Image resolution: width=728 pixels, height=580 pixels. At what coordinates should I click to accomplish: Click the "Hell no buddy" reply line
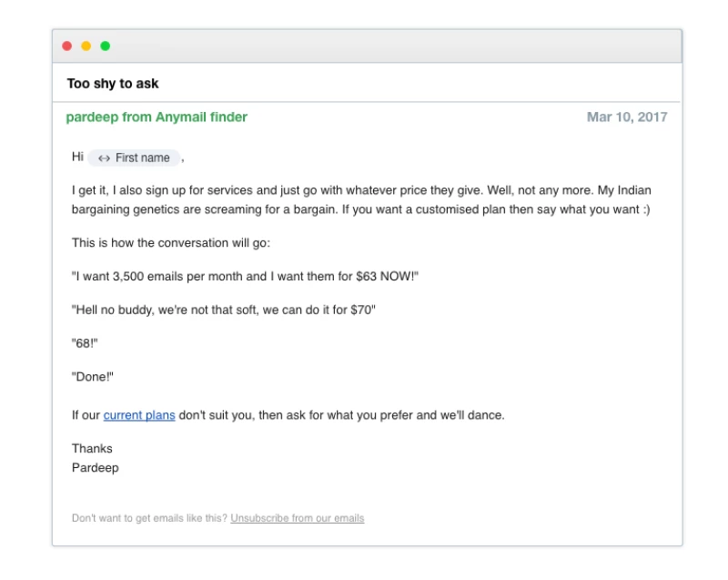[224, 310]
